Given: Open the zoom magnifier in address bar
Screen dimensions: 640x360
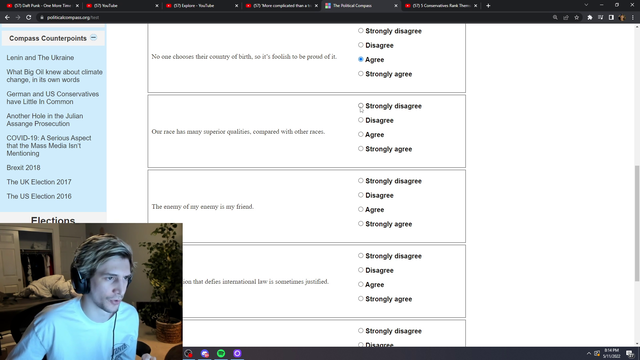Looking at the screenshot, I should tap(555, 18).
